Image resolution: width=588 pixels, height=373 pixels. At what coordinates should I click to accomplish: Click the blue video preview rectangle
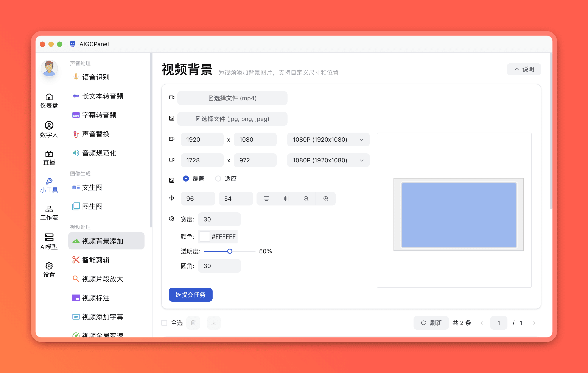(x=459, y=215)
